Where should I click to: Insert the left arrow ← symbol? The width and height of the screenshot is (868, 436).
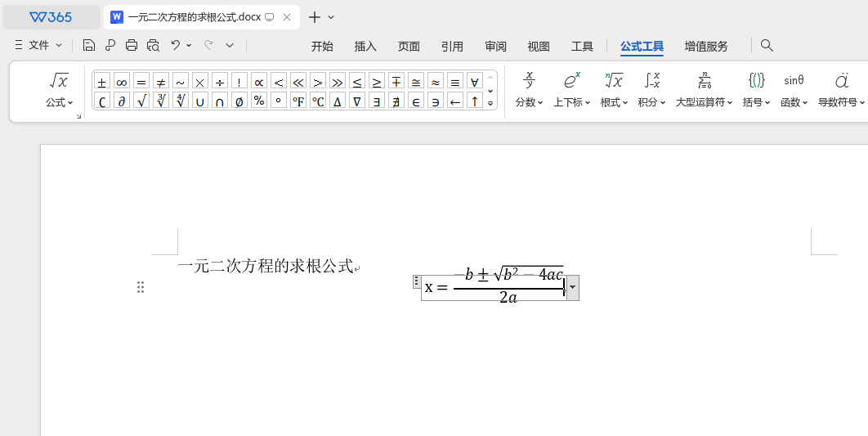(455, 101)
